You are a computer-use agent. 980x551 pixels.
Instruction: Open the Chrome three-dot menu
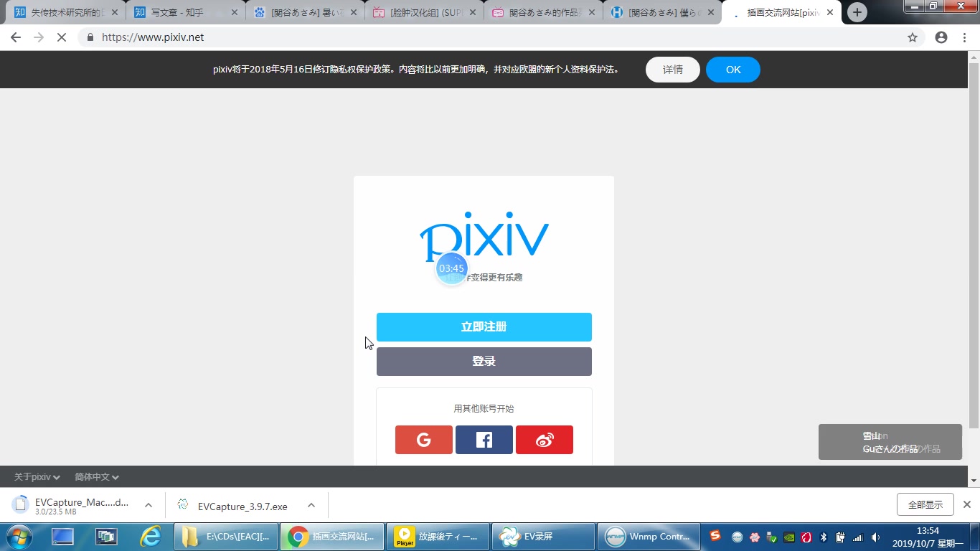click(964, 37)
